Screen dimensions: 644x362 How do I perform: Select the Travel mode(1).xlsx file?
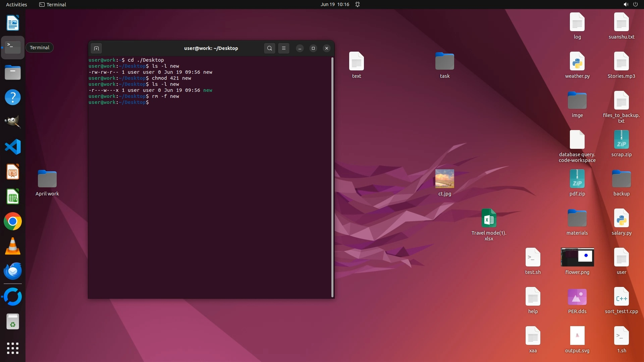pos(489,219)
